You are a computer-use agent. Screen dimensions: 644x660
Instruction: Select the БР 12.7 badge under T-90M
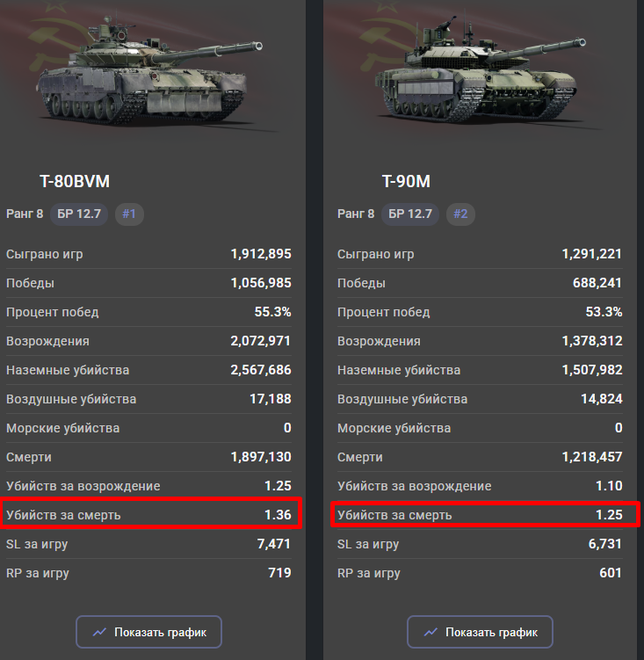tap(411, 214)
